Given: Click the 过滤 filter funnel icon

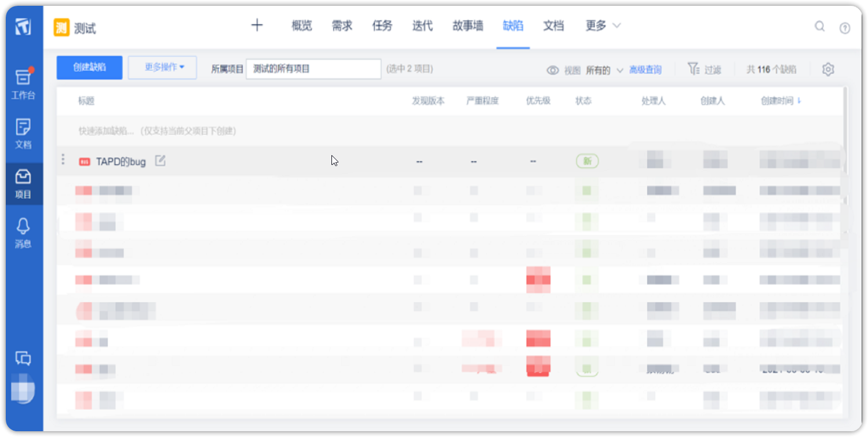Looking at the screenshot, I should (694, 69).
